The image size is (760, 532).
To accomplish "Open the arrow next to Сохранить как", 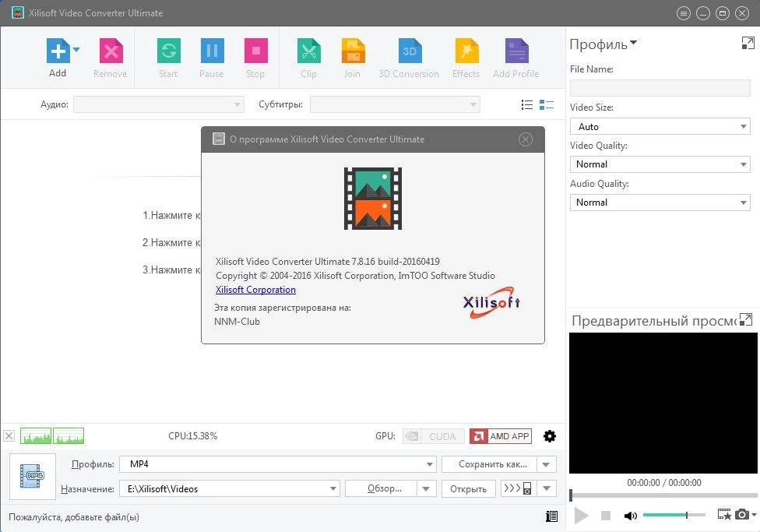I will [547, 464].
